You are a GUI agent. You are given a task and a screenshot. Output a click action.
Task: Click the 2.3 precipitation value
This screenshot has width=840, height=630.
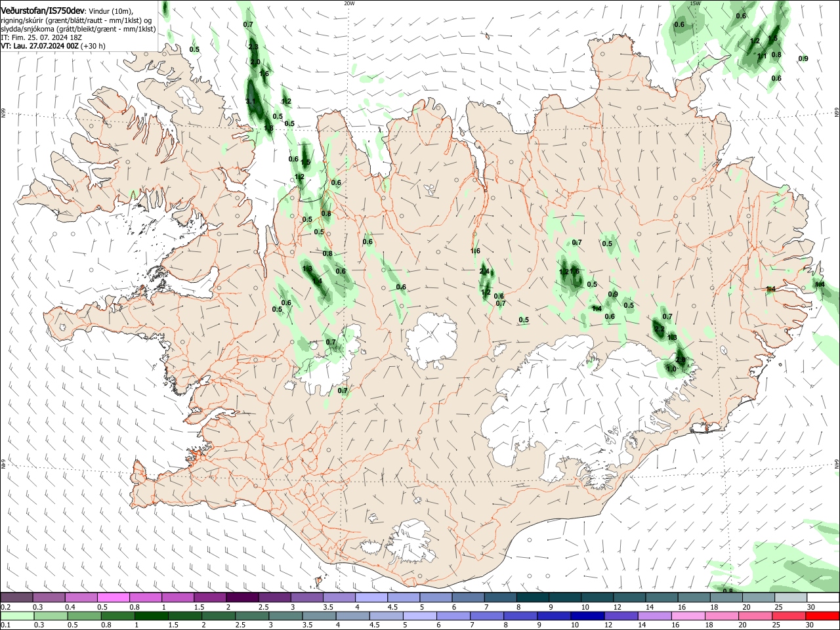coord(253,47)
